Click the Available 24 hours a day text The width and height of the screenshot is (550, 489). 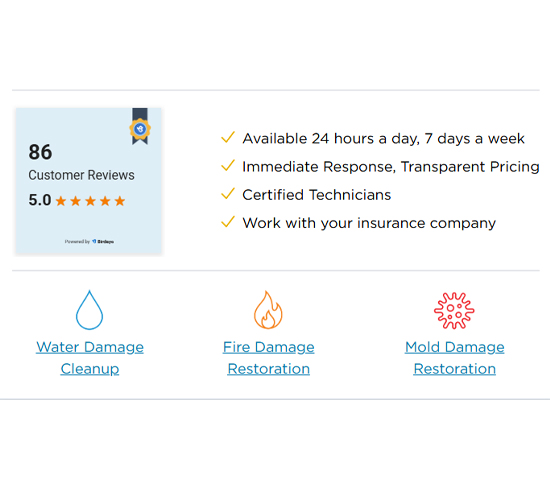[x=383, y=139]
